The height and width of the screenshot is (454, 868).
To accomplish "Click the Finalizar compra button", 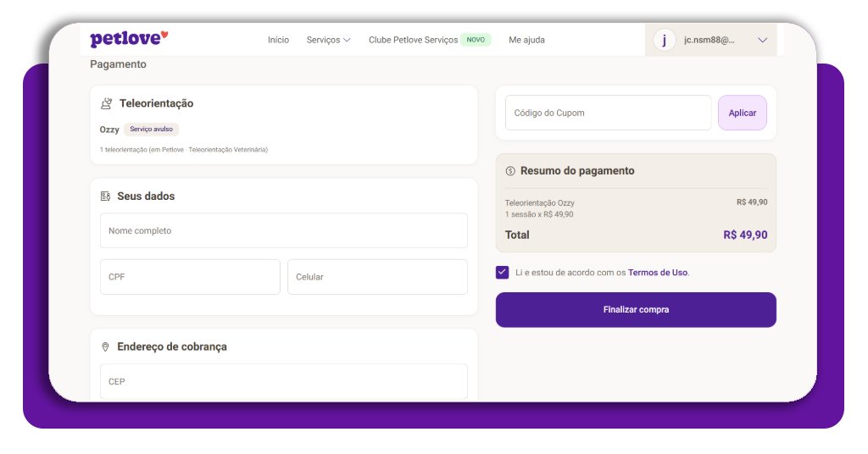I will pos(636,310).
